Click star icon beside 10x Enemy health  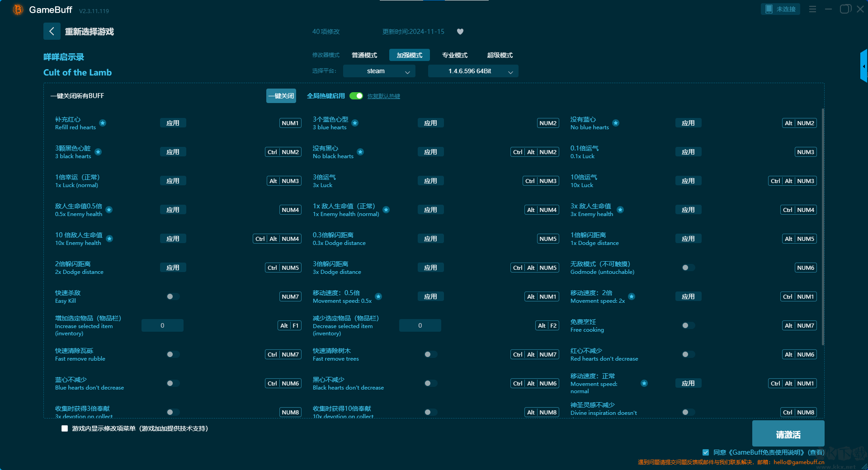coord(109,239)
